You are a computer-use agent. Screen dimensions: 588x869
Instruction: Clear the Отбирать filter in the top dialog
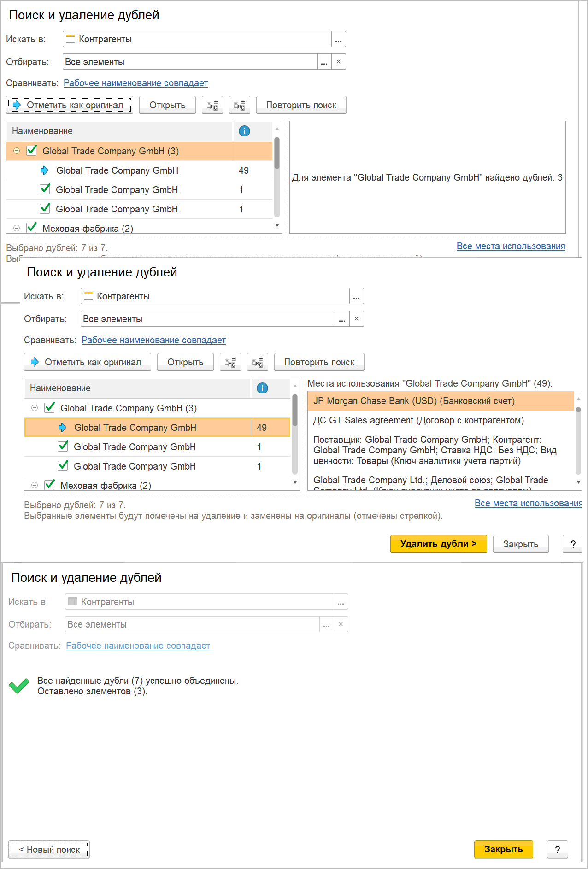339,62
